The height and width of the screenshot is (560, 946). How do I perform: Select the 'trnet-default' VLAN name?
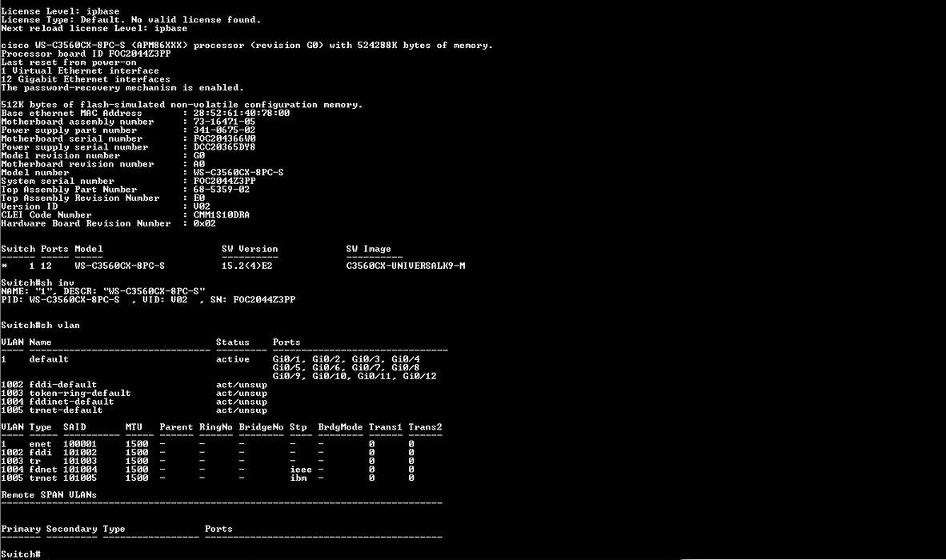(x=66, y=410)
